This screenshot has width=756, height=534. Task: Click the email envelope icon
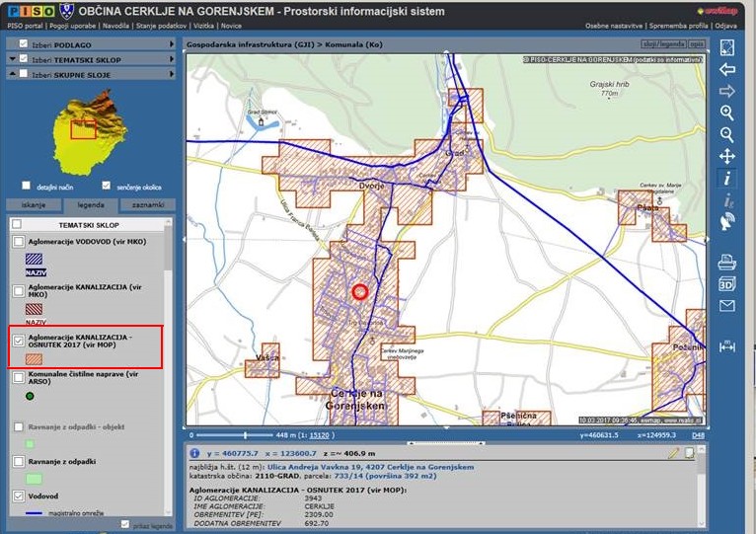click(727, 305)
